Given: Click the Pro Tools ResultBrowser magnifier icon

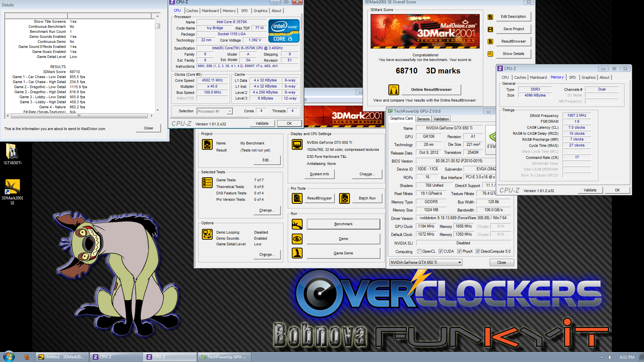Looking at the screenshot, I should pyautogui.click(x=297, y=198).
